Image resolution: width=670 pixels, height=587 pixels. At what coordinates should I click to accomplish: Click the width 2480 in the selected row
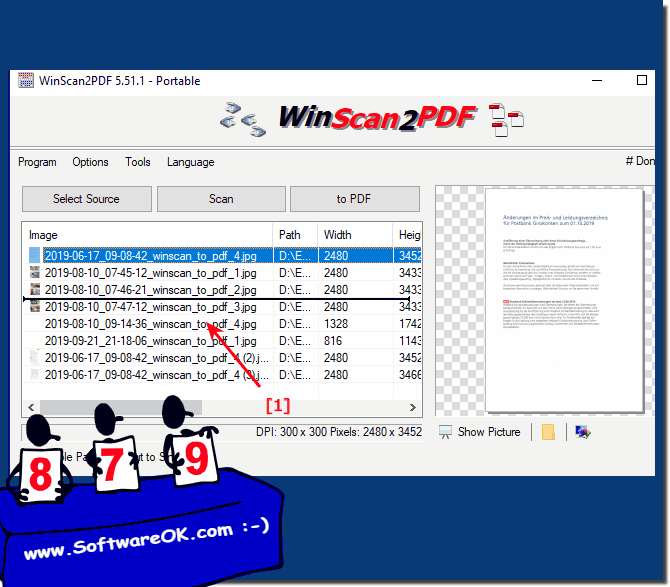coord(336,255)
